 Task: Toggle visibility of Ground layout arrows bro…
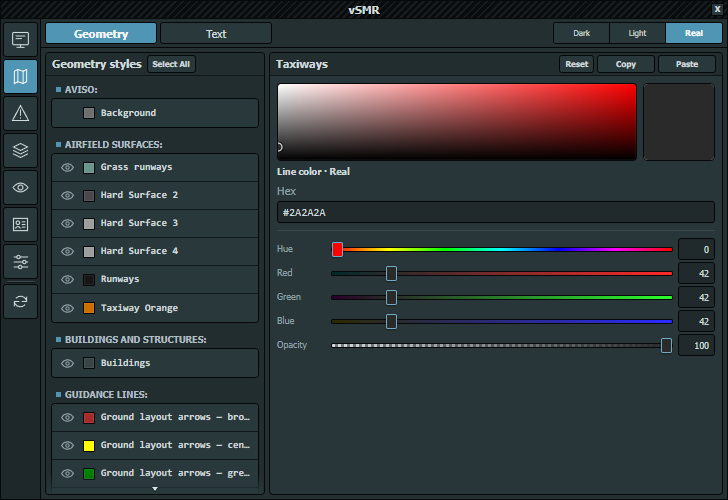pyautogui.click(x=67, y=417)
